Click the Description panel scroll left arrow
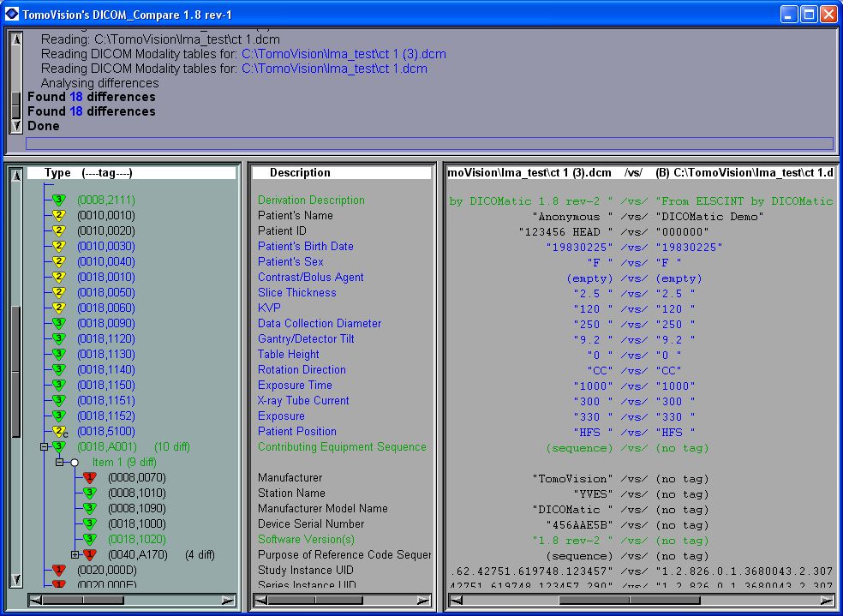Screen dimensions: 843x616 [260, 601]
